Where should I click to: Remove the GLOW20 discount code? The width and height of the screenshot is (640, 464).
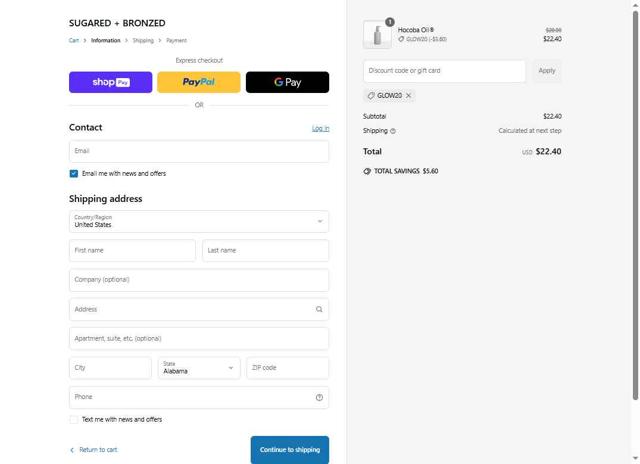[409, 95]
